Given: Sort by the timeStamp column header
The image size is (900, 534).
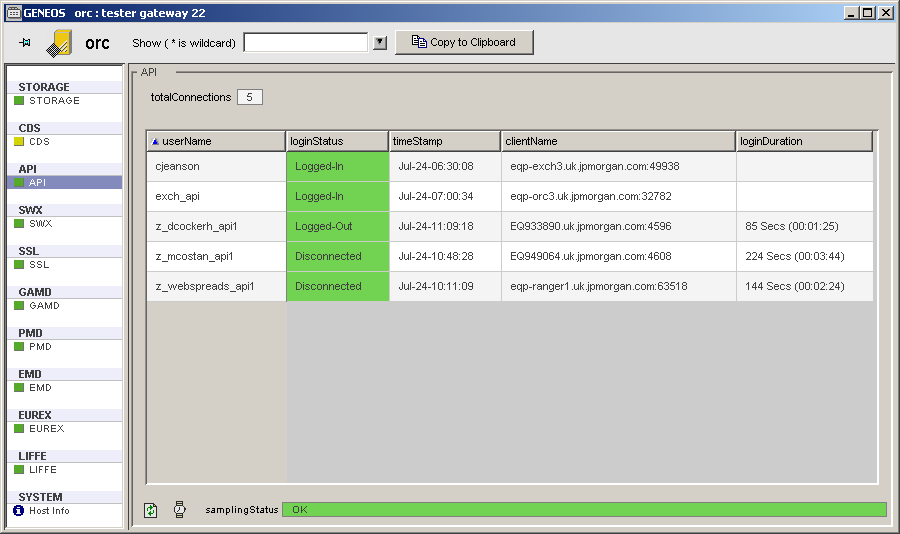Looking at the screenshot, I should point(444,142).
